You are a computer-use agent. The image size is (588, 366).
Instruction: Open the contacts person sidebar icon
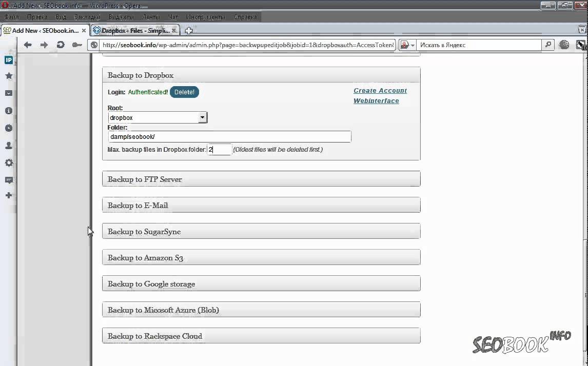[9, 146]
